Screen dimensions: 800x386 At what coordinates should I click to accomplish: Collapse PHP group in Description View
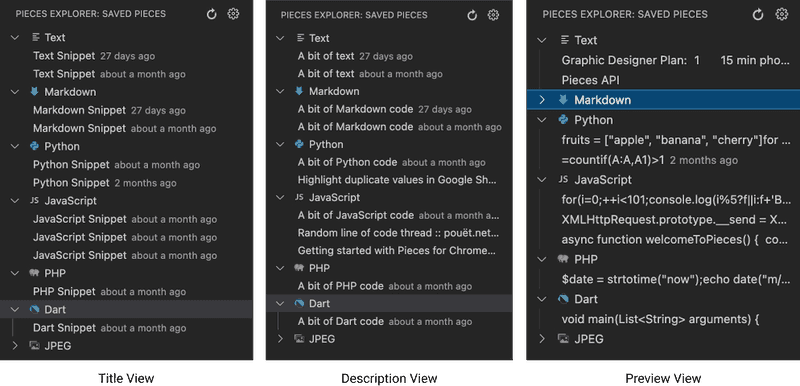click(280, 268)
